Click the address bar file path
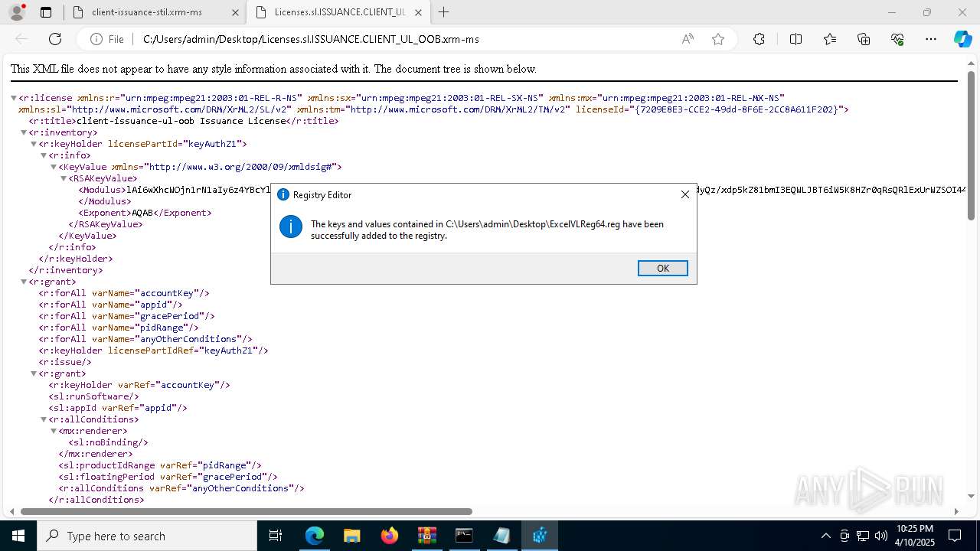This screenshot has height=551, width=980. click(311, 39)
